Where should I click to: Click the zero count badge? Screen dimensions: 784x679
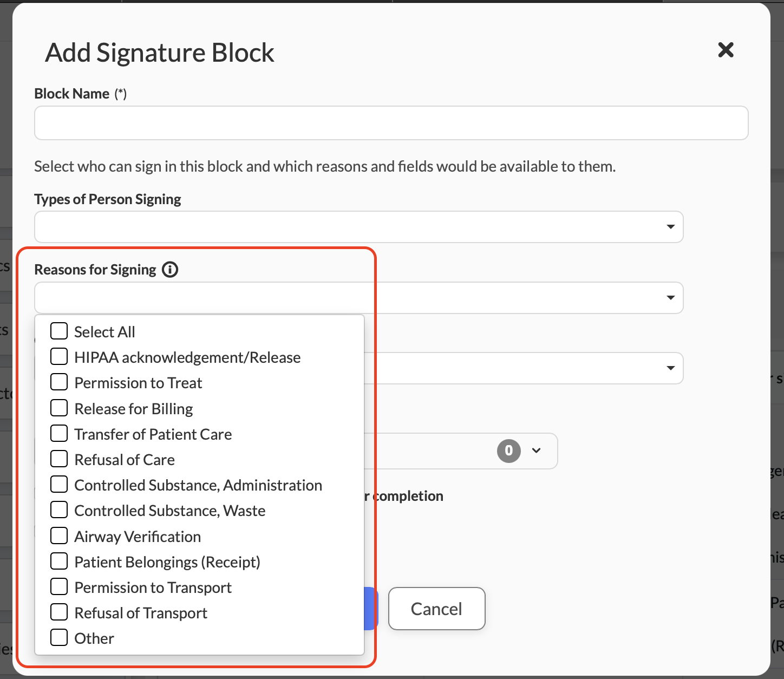[x=508, y=451]
